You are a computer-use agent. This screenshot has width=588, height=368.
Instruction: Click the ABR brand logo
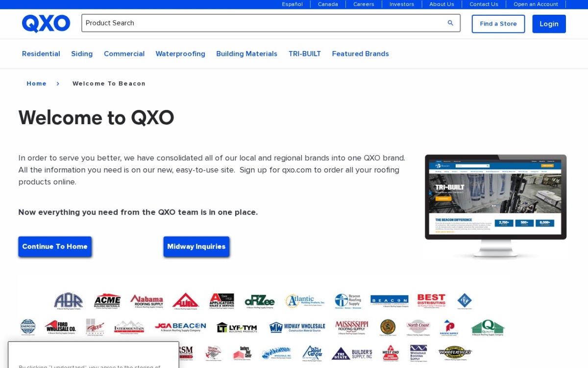coord(68,301)
